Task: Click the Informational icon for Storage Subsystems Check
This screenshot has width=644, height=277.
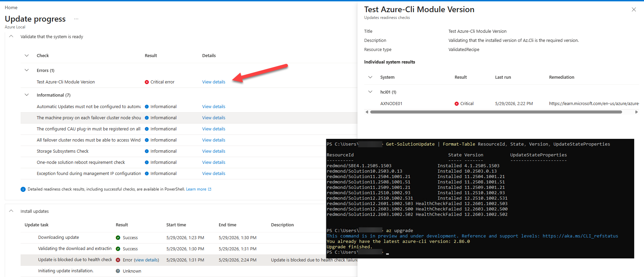Action: pos(147,151)
